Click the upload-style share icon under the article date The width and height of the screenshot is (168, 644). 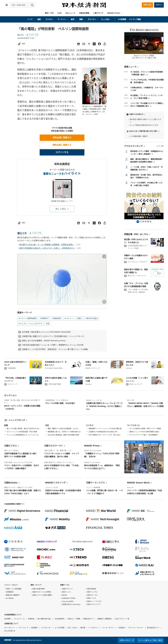point(105,44)
